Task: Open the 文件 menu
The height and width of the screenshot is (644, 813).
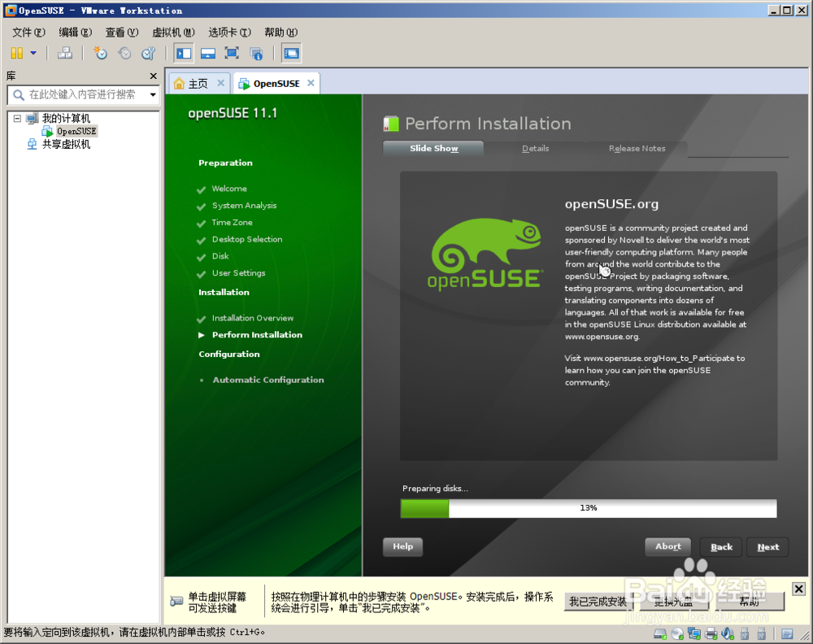Action: coord(28,33)
